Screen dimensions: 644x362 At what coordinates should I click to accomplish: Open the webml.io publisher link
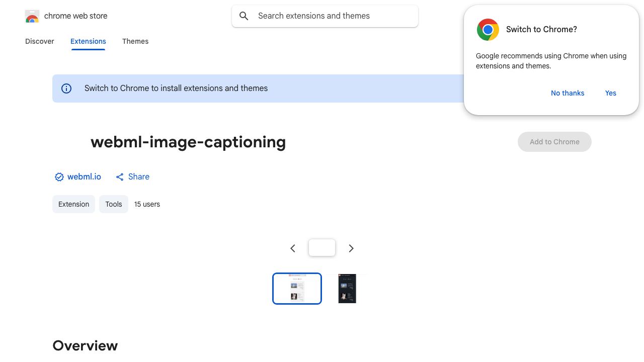click(84, 177)
